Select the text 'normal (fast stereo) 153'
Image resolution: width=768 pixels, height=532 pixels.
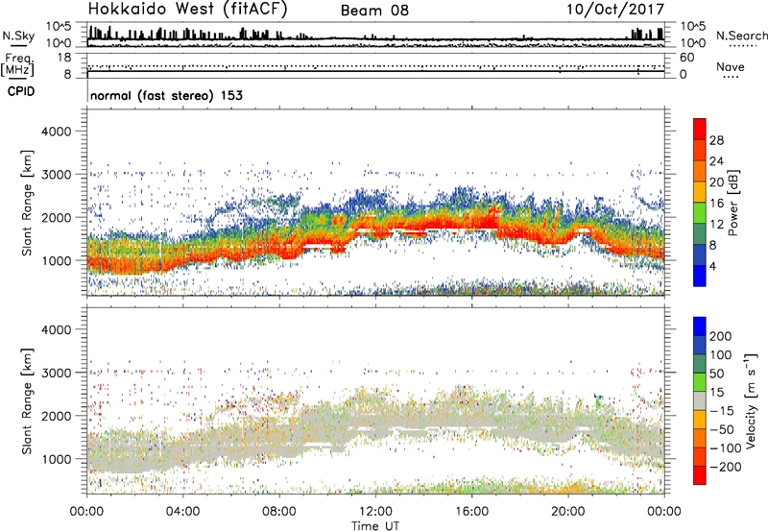pyautogui.click(x=166, y=95)
